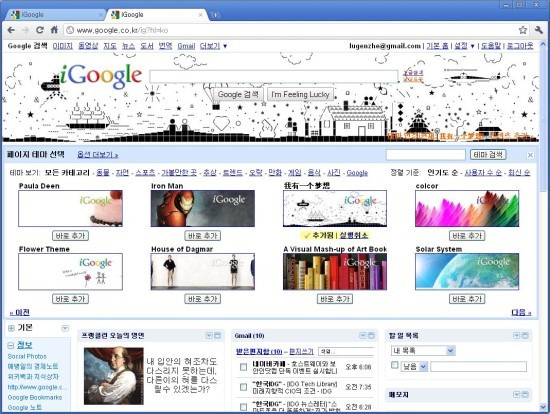Tick the new task checkbox
This screenshot has width=550, height=414.
click(x=395, y=365)
